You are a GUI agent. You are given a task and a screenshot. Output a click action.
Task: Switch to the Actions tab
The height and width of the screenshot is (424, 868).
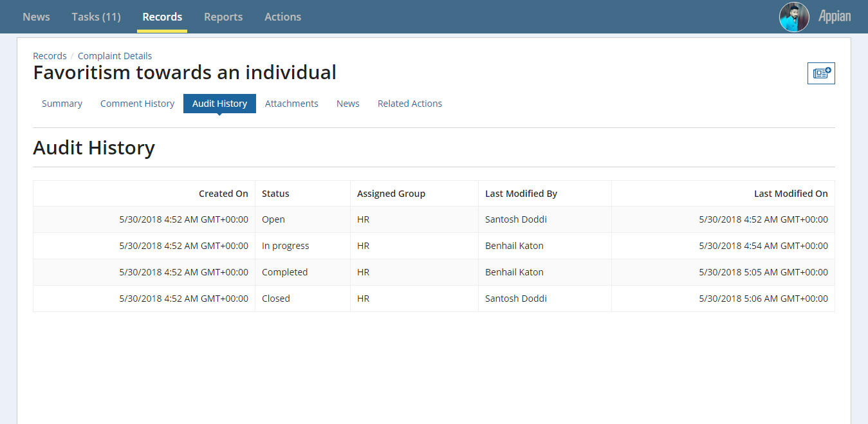tap(282, 17)
